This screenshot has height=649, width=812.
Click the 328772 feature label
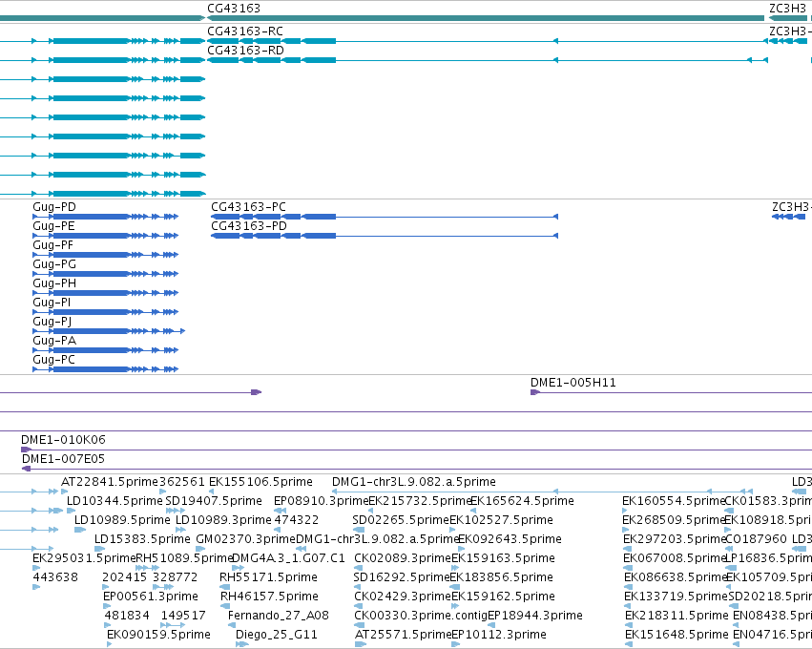tap(175, 577)
